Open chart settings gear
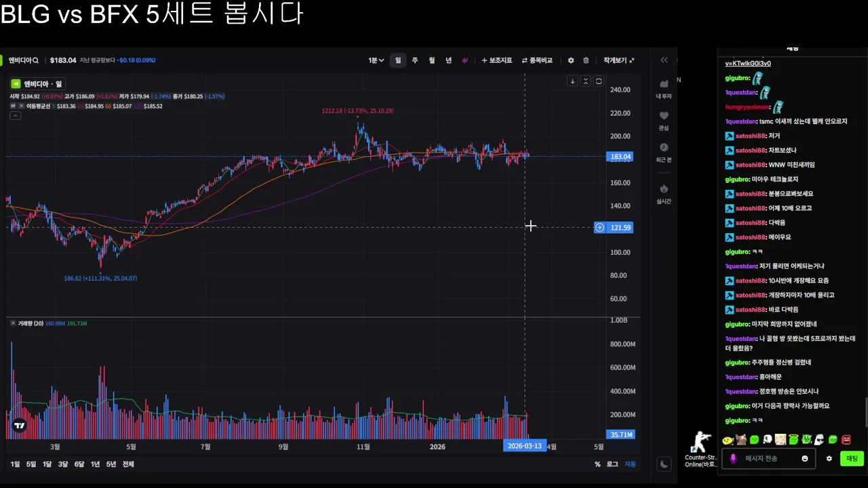This screenshot has width=868, height=488. pos(571,60)
